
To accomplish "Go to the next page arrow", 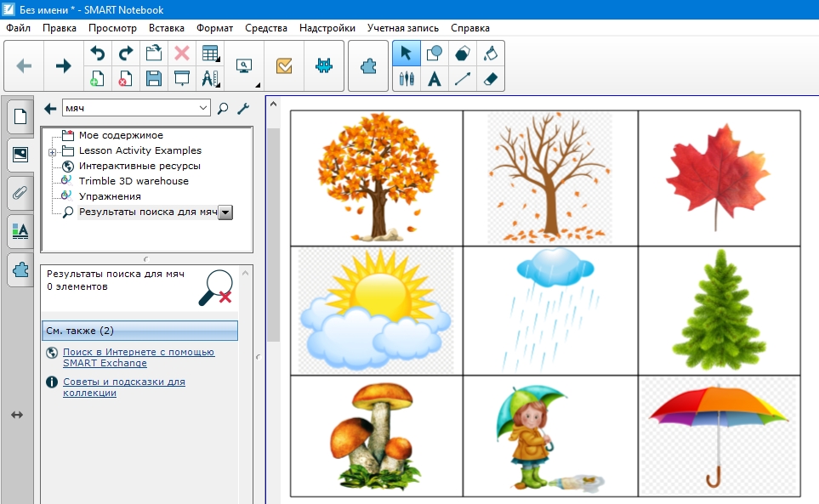I will click(63, 66).
